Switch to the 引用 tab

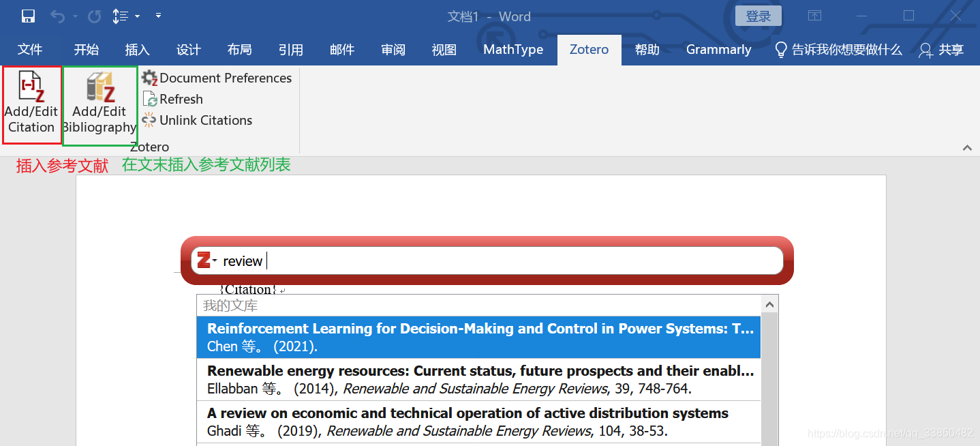[291, 49]
